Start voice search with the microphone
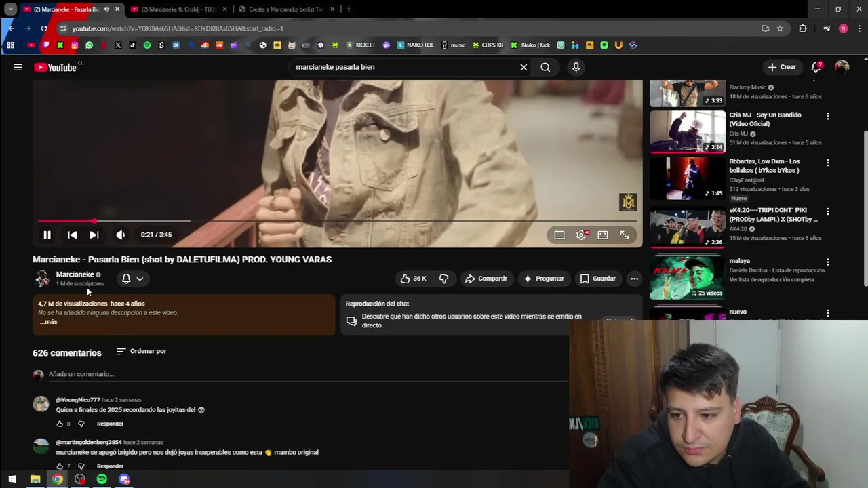 576,67
